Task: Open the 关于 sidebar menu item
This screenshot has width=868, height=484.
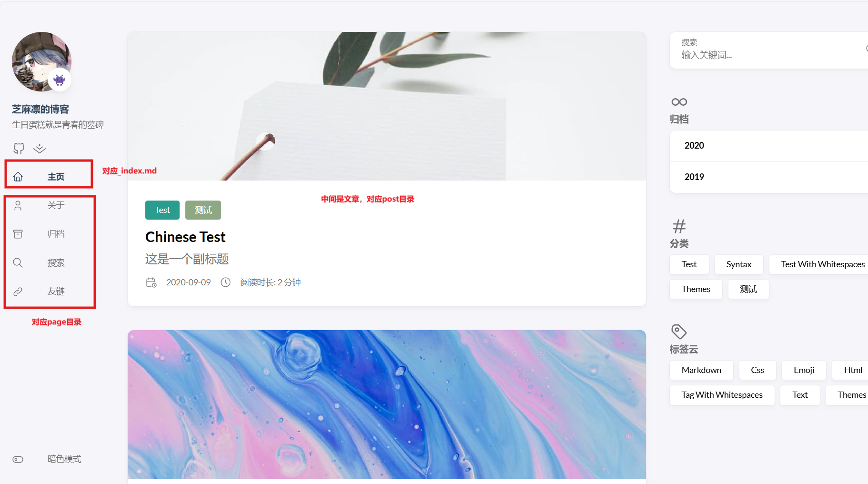Action: point(56,205)
